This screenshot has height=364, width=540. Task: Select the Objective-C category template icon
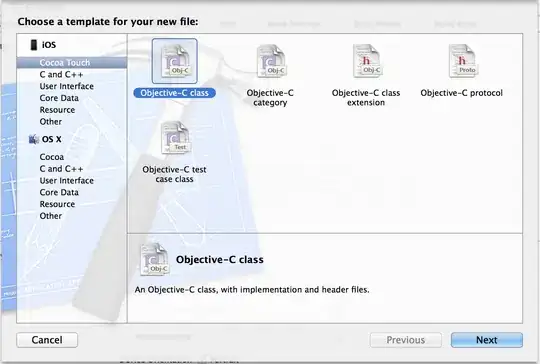coord(271,61)
